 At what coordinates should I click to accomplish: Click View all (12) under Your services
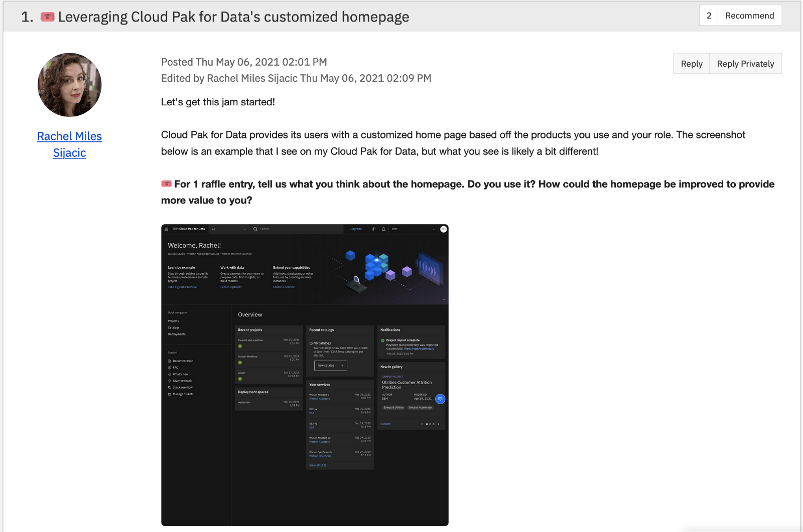318,465
